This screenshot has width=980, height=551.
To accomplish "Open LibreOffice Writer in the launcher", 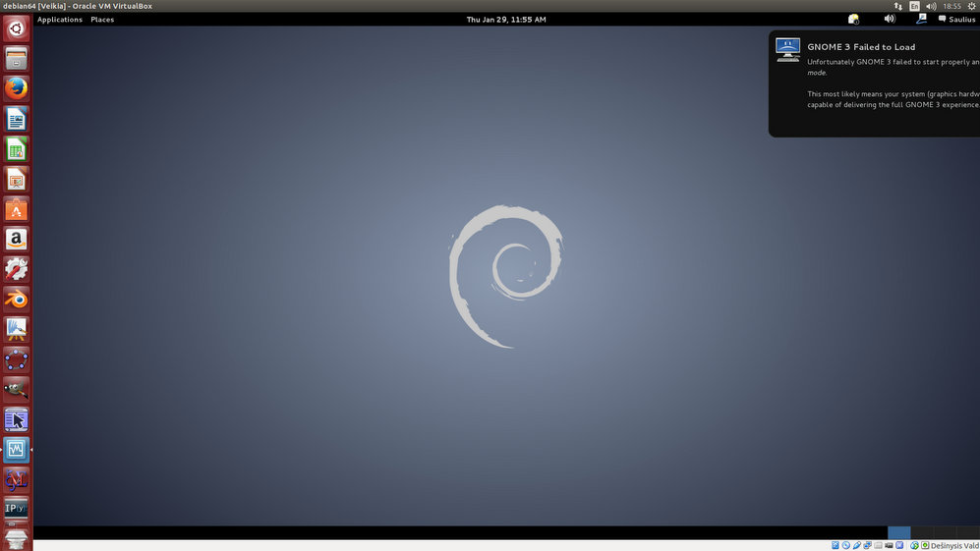I will [x=16, y=119].
